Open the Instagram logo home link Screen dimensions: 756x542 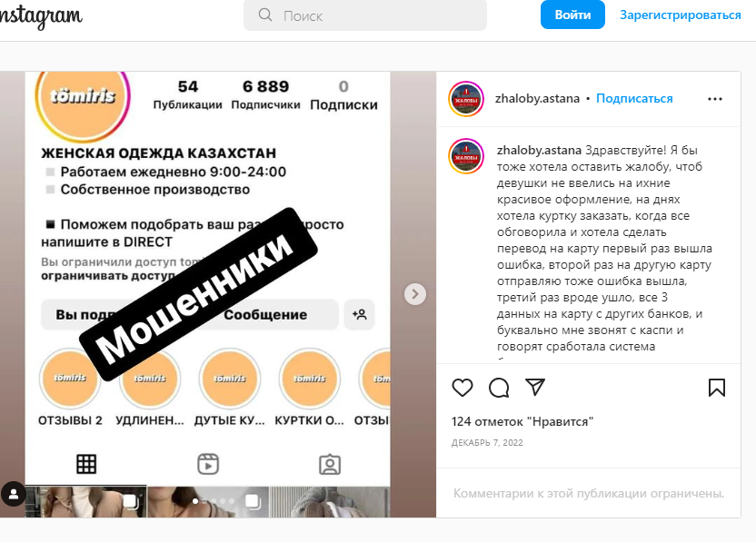pyautogui.click(x=41, y=16)
